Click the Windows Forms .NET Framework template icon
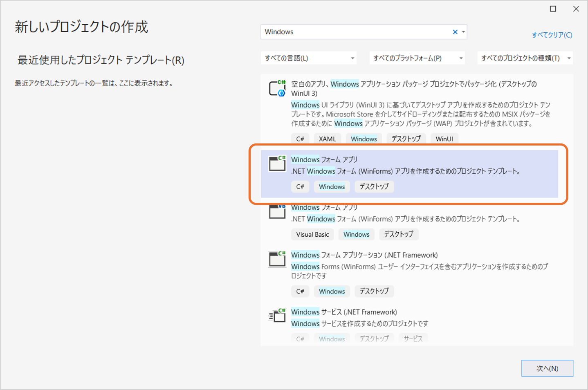 coord(277,259)
